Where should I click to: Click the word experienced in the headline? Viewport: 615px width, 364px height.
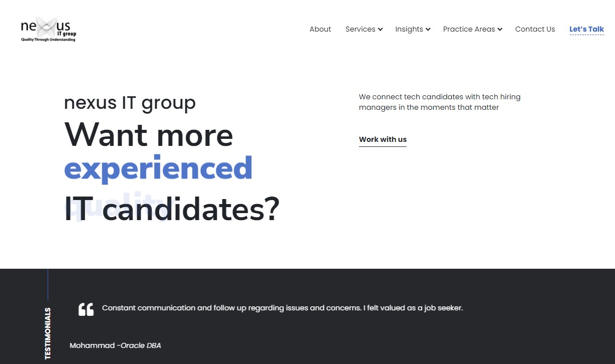tap(158, 168)
